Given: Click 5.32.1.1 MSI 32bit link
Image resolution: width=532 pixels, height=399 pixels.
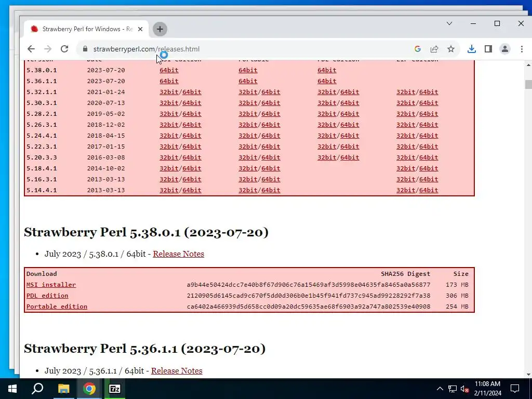Looking at the screenshot, I should 169,92.
